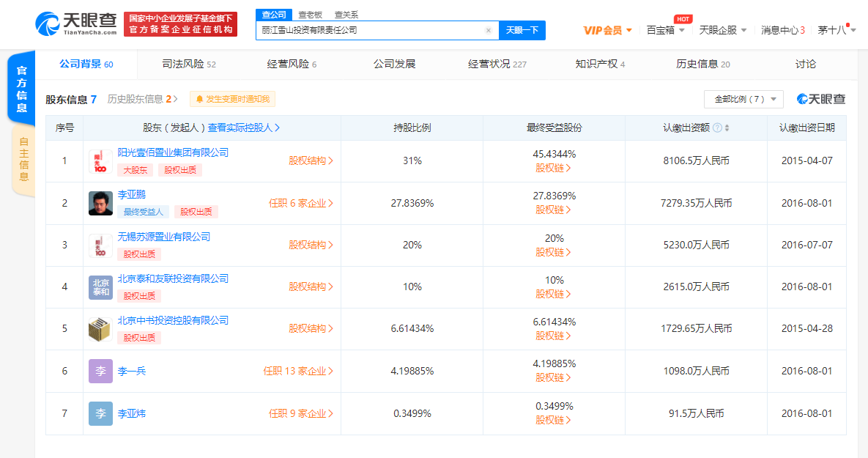Open 阳光壹佰置业集团有限公司 link
The height and width of the screenshot is (458, 868).
click(x=173, y=153)
